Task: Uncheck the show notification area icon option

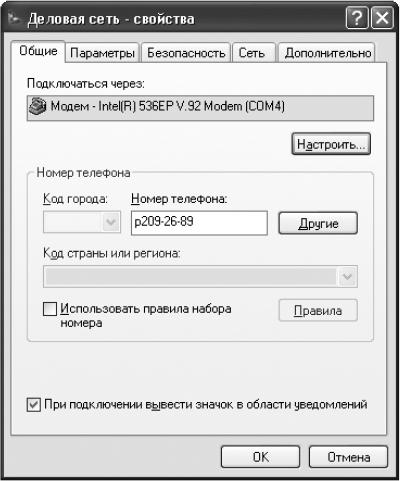Action: (x=33, y=405)
